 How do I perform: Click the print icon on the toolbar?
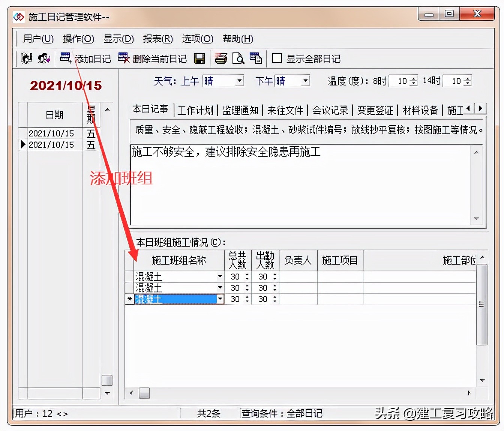coord(221,58)
